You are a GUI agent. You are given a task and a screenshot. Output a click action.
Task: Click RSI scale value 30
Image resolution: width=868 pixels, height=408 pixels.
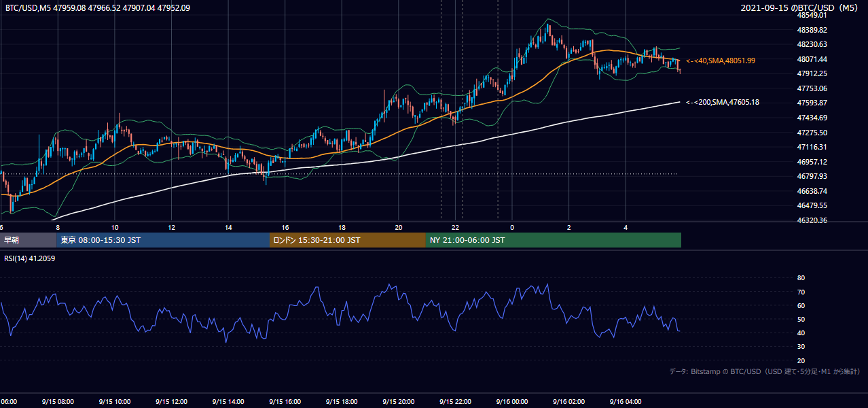click(x=801, y=347)
